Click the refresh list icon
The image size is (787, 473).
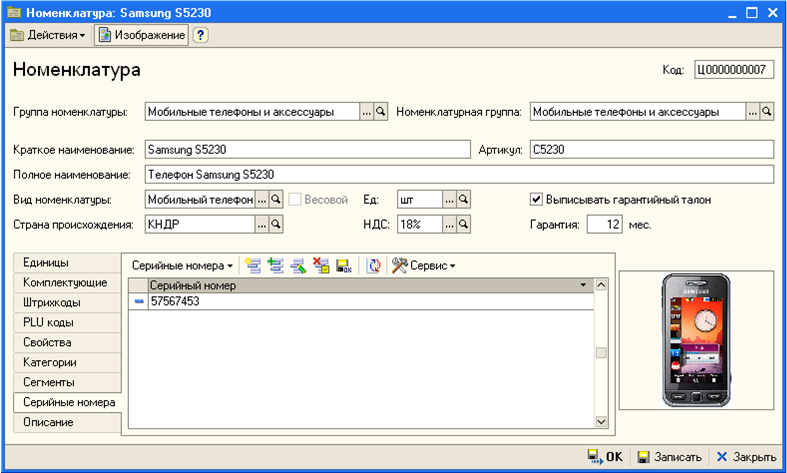(x=373, y=265)
